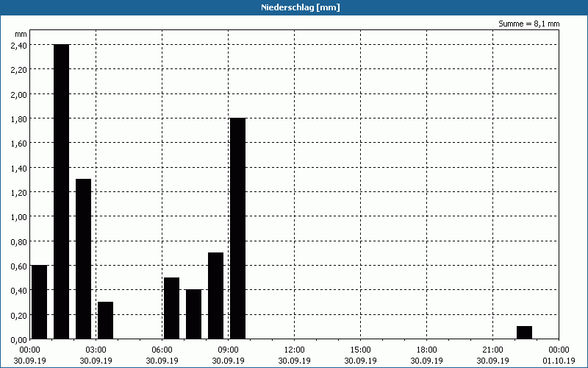Select the 1,40 y-axis label

[x=19, y=168]
